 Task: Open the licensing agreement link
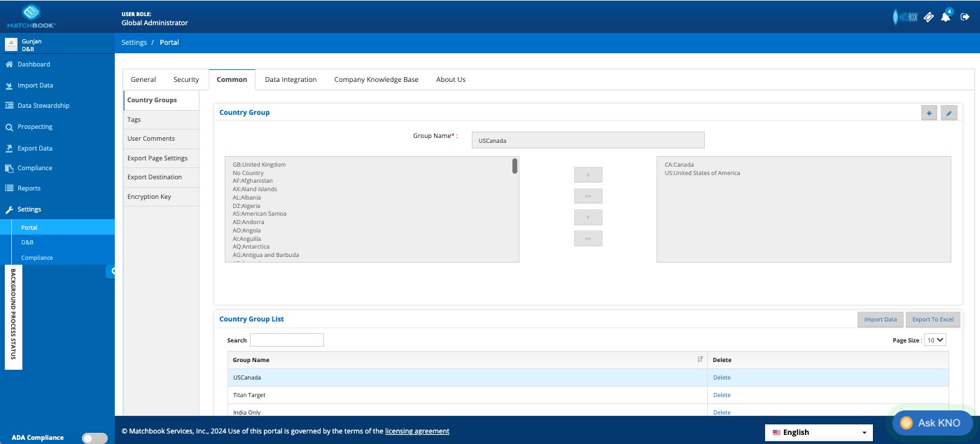tap(417, 431)
